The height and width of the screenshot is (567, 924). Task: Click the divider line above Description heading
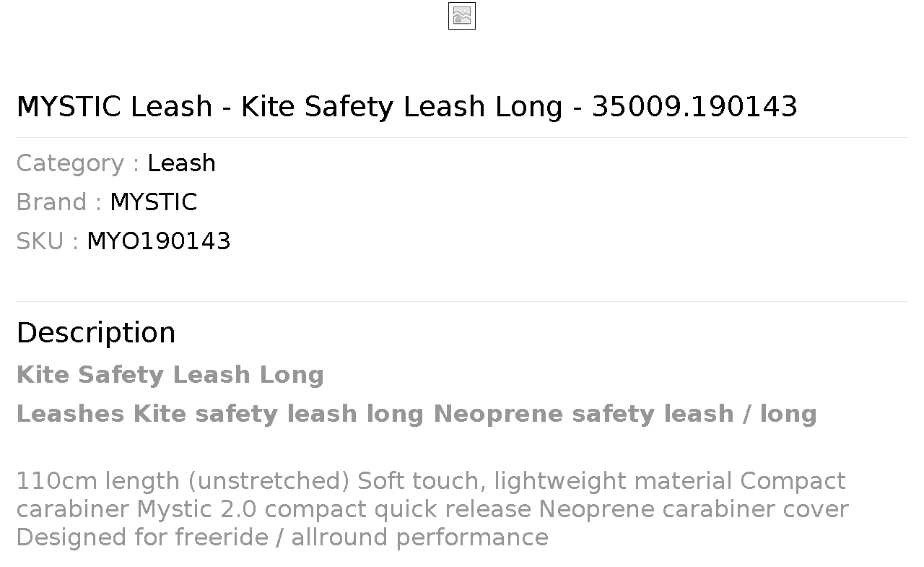point(462,301)
